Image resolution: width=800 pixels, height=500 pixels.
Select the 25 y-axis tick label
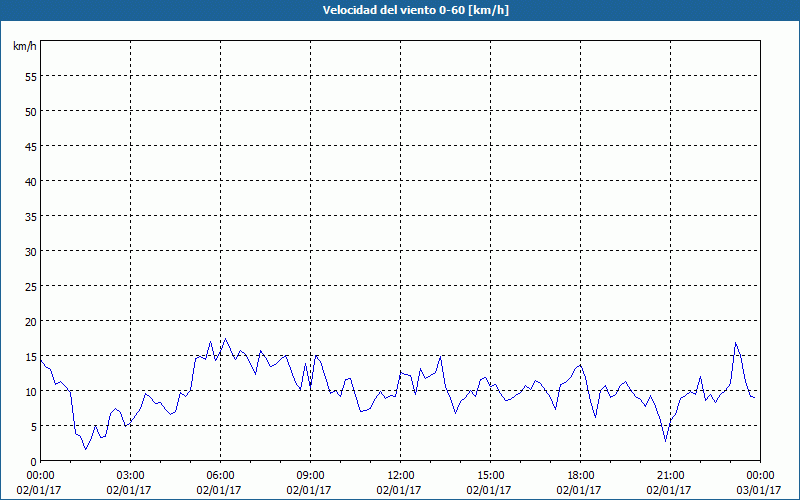[31, 286]
